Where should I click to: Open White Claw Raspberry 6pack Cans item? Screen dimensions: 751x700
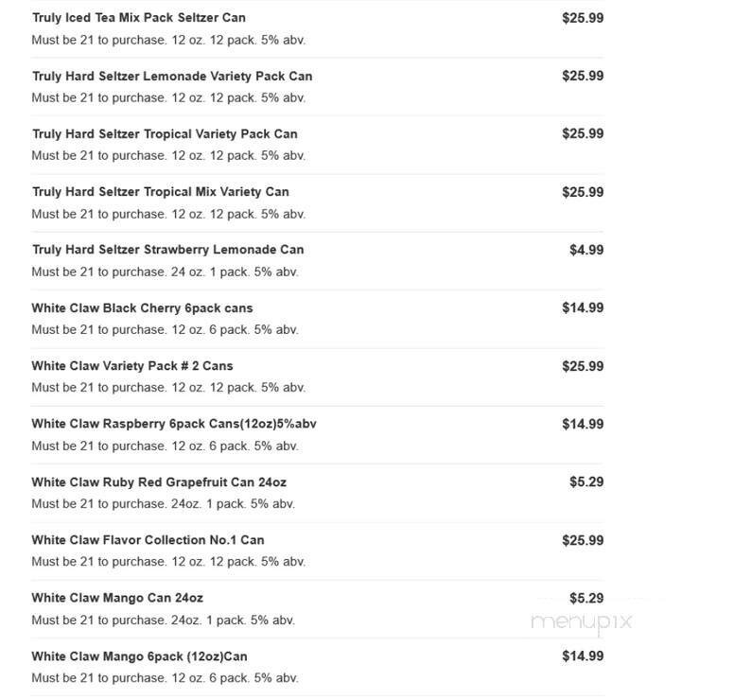click(x=173, y=424)
